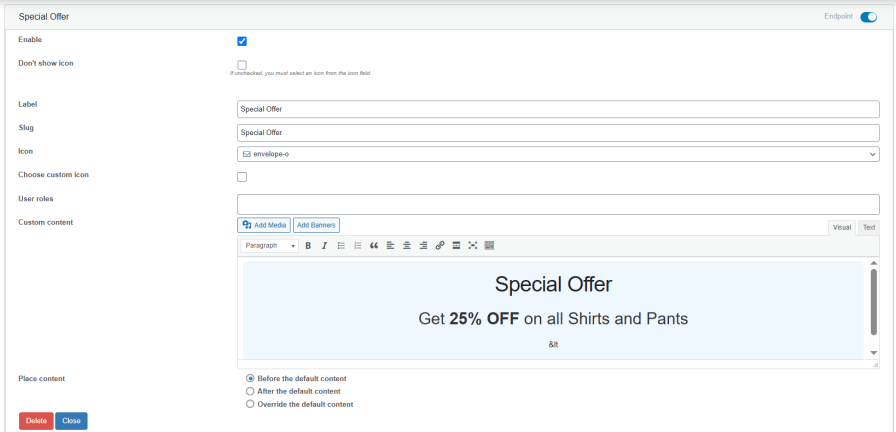
Task: Toggle italic formatting in editor
Action: (x=324, y=246)
